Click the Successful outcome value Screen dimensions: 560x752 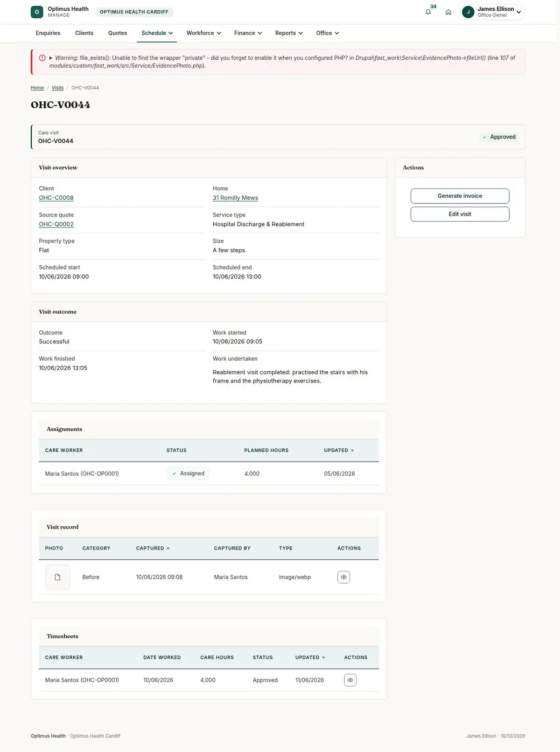pos(54,342)
